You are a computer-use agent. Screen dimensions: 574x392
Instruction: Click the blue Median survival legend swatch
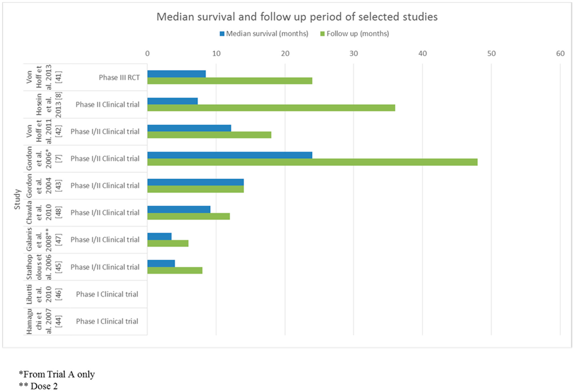(221, 34)
